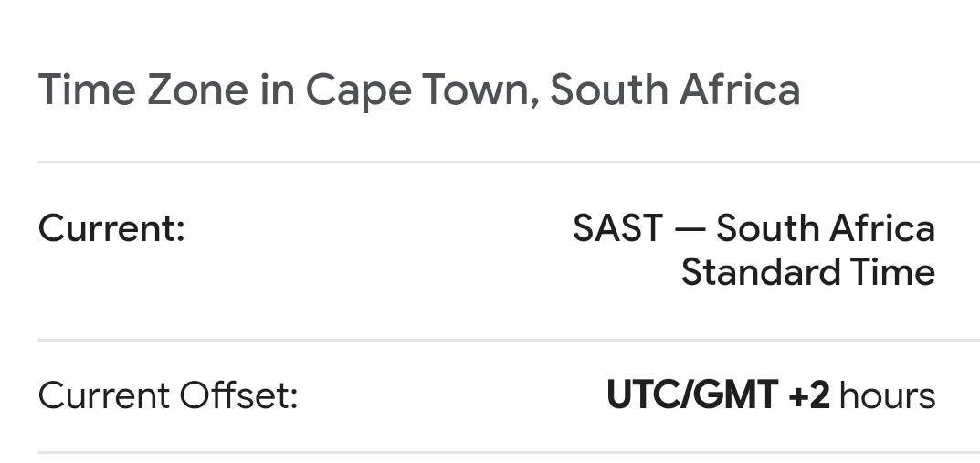The height and width of the screenshot is (463, 980).
Task: Click "Time Zone" at start of heading
Action: pyautogui.click(x=142, y=90)
